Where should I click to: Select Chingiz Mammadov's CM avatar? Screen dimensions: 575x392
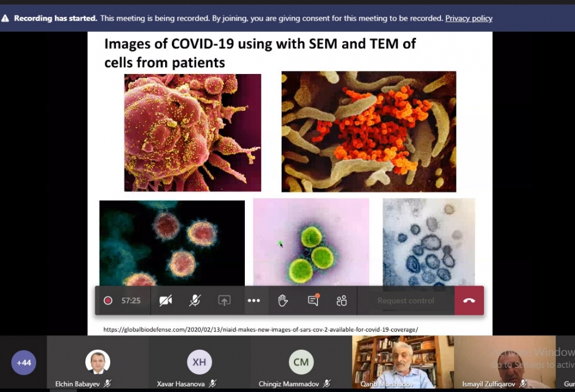tap(301, 362)
